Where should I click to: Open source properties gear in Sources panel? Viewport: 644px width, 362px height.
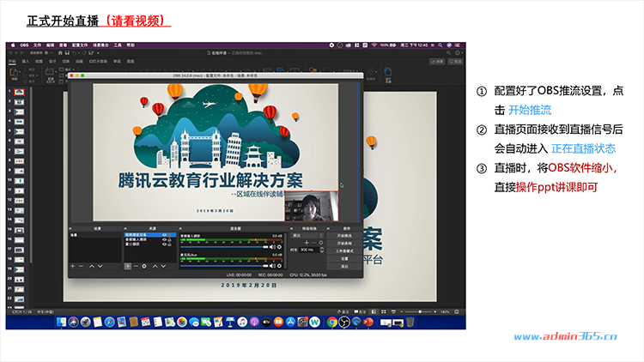144,267
